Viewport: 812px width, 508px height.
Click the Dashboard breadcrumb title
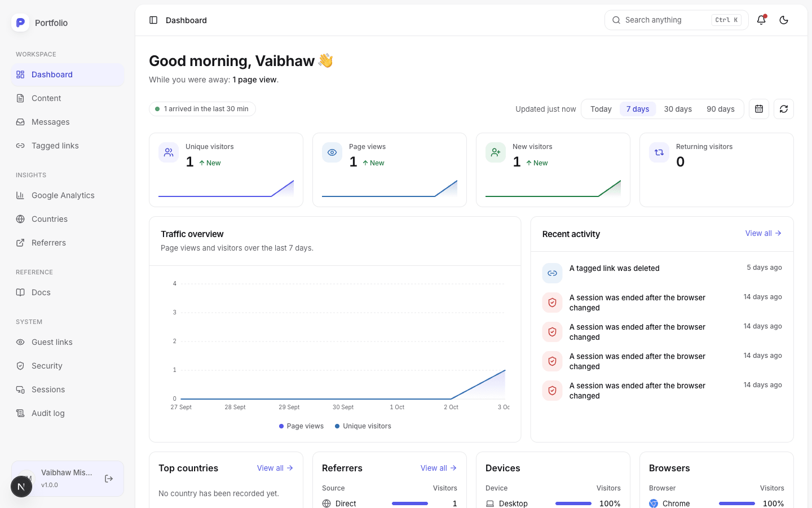click(186, 20)
